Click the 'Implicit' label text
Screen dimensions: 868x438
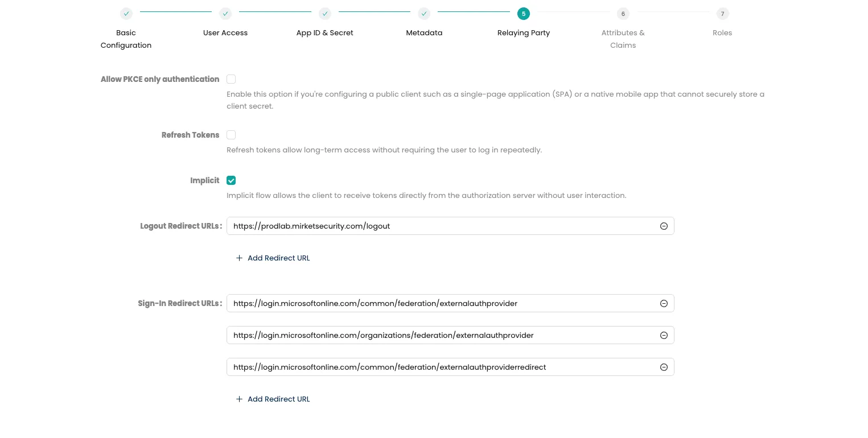click(x=205, y=180)
